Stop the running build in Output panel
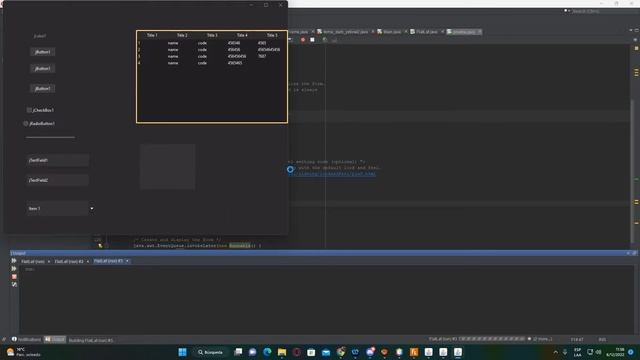Screen dimensions: 640x360 click(14, 277)
